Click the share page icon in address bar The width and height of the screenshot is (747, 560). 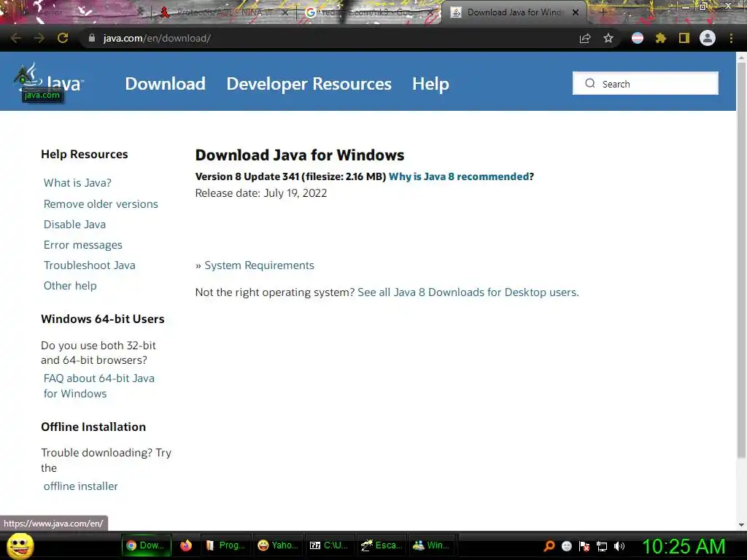pyautogui.click(x=585, y=38)
